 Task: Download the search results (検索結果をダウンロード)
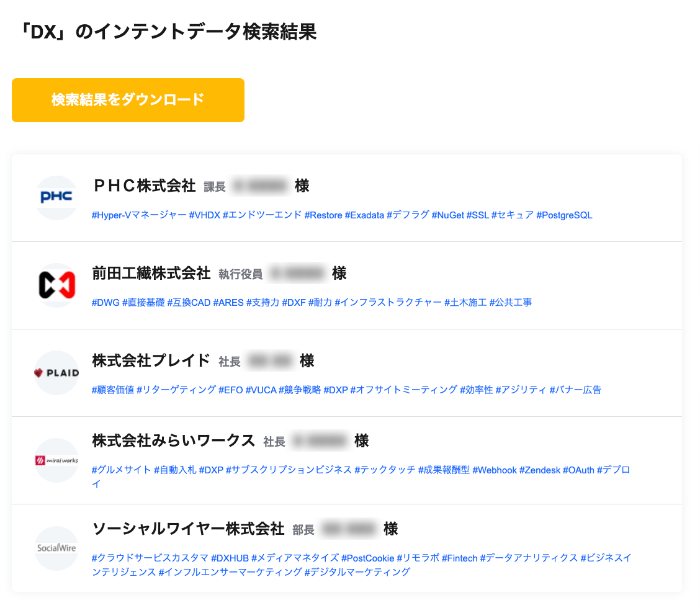click(x=128, y=100)
